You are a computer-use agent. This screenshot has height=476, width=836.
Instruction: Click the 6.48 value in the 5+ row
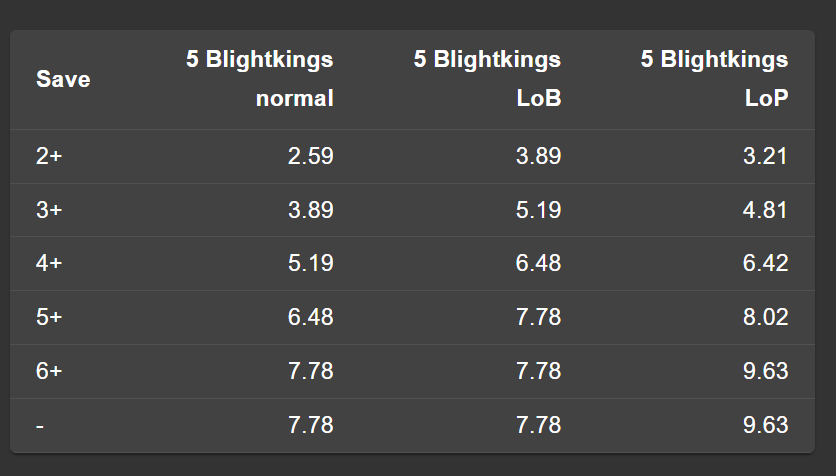coord(310,317)
